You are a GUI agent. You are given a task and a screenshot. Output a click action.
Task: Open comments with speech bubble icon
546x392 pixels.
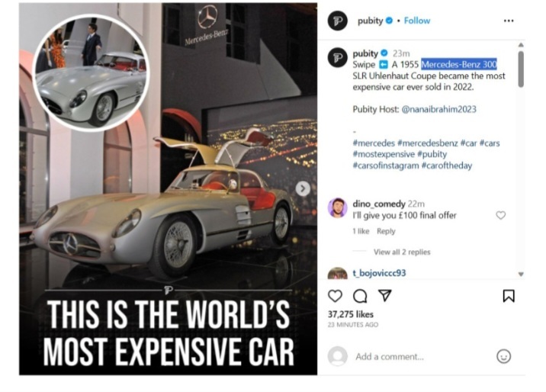[x=360, y=296]
